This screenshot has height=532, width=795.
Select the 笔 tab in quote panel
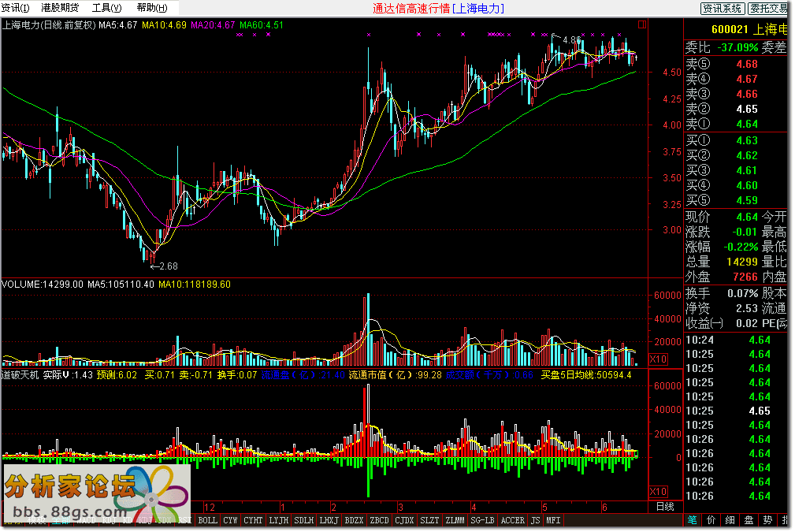692,520
